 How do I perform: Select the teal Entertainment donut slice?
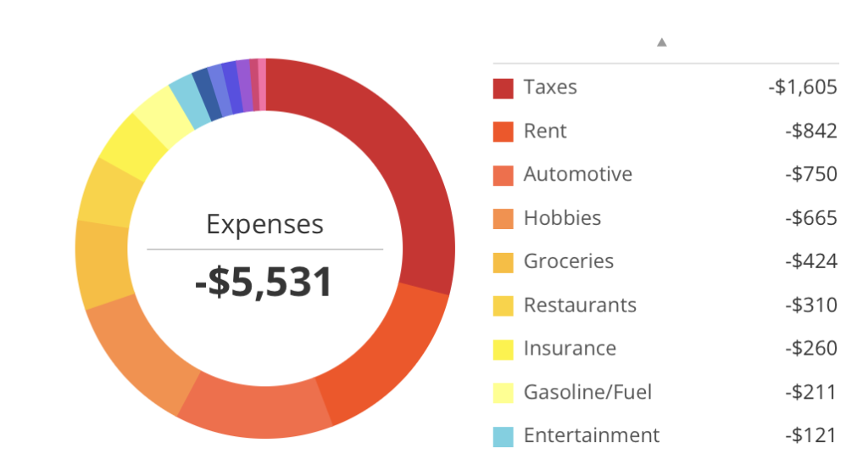pyautogui.click(x=185, y=100)
